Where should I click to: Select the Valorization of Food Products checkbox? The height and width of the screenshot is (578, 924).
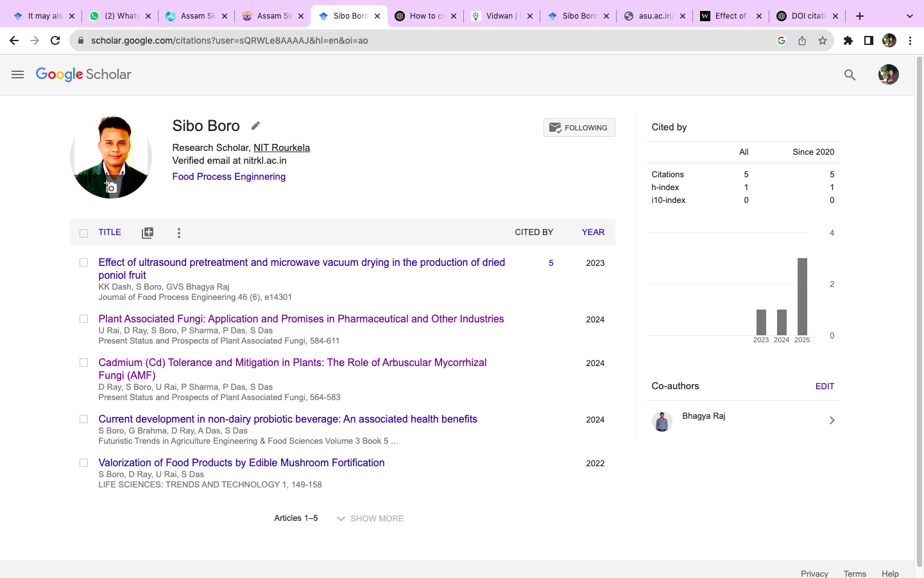tap(83, 463)
